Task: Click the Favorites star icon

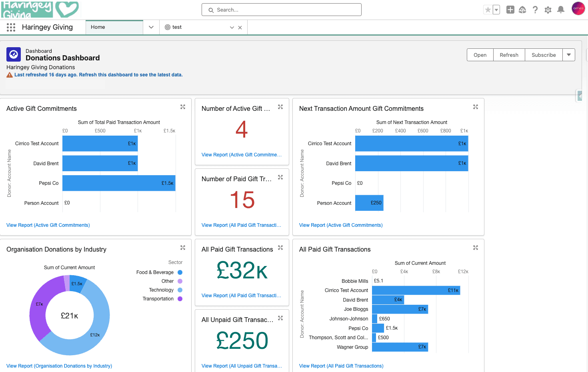Action: 488,10
